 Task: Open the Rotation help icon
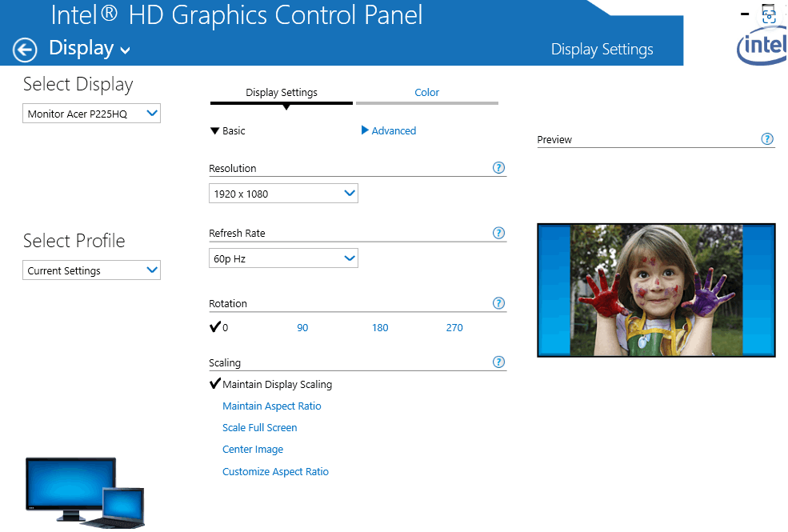[498, 303]
